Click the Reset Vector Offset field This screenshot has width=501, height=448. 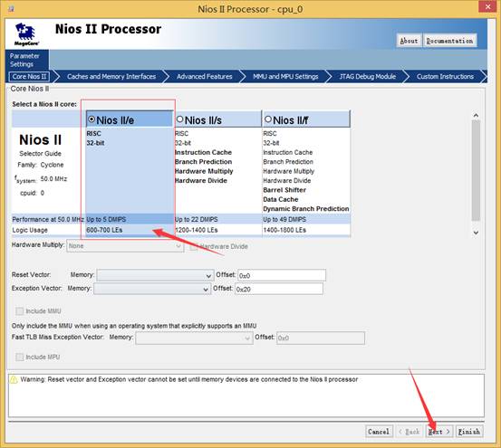(282, 275)
